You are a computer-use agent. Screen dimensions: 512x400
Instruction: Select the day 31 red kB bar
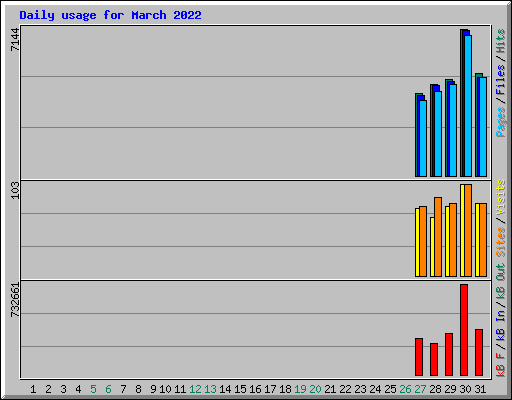click(x=479, y=352)
